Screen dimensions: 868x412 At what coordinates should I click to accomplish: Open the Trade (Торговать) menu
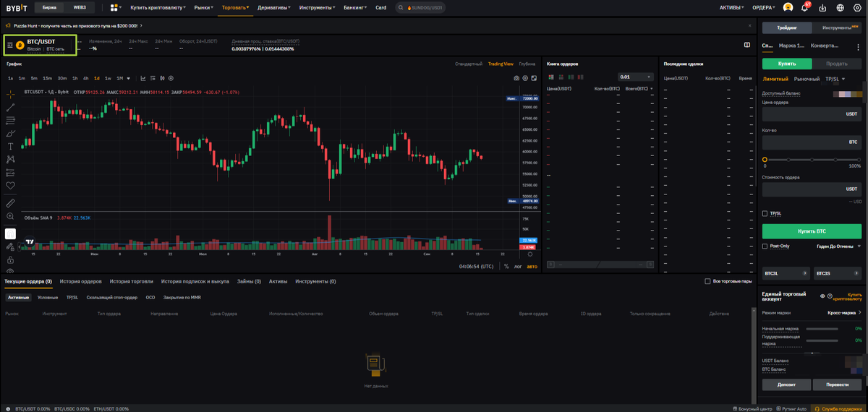point(236,8)
